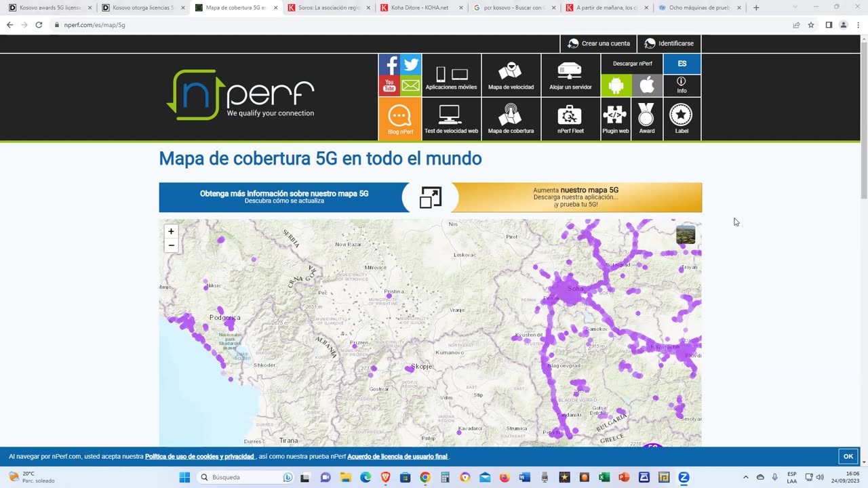
Task: Open Test de velocidad web tile
Action: pos(452,119)
